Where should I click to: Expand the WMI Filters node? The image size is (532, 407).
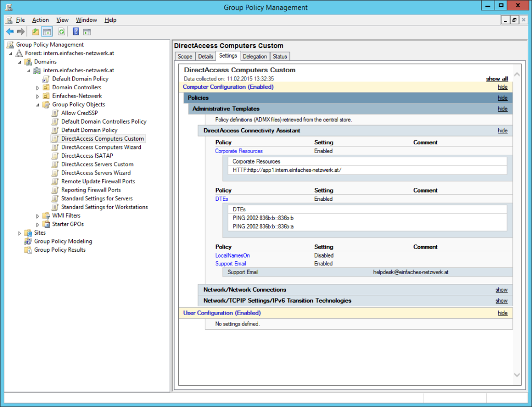[36, 215]
